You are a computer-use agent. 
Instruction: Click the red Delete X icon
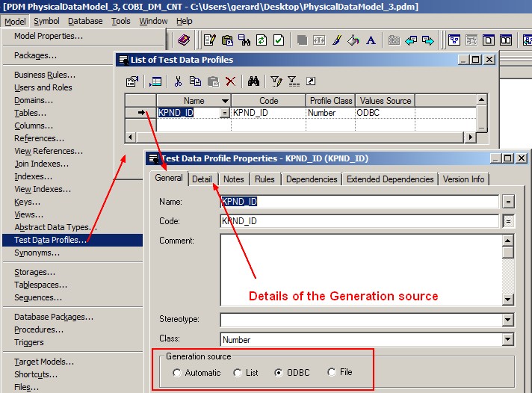(230, 81)
